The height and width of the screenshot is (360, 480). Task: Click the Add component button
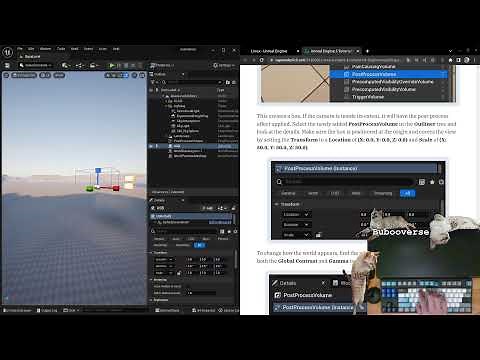207,208
